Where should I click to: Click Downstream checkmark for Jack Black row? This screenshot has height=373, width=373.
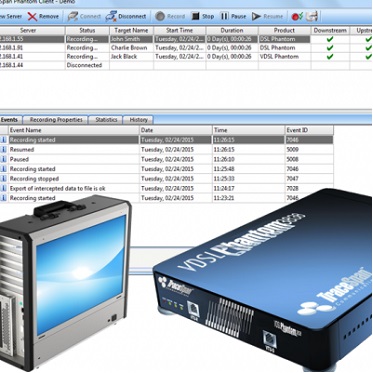330,56
